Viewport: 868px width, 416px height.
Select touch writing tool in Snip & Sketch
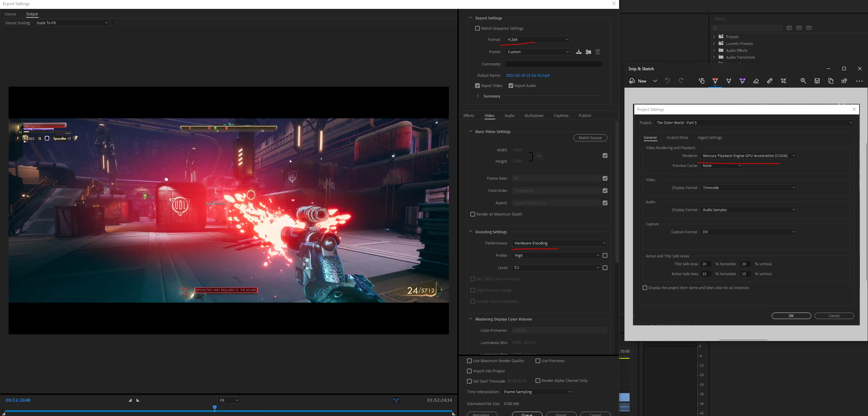(702, 81)
